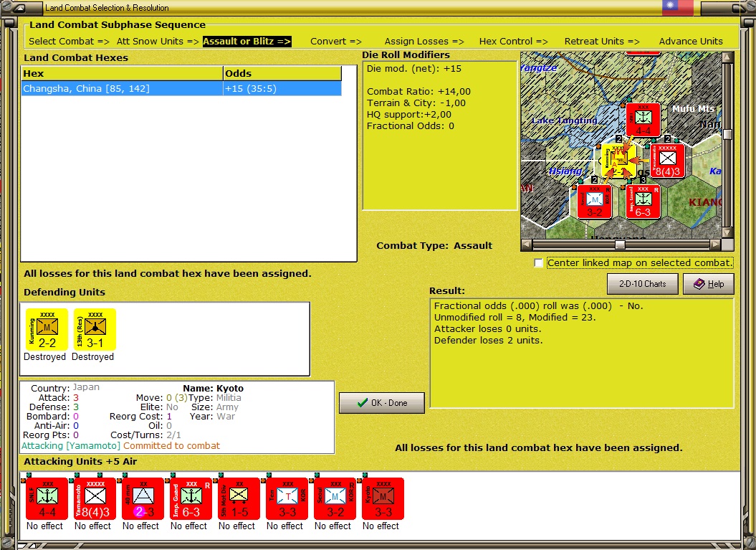Viewport: 756px width, 550px height.
Task: Select the destroyed 13th (Res) 3-1 defender
Action: pos(95,330)
